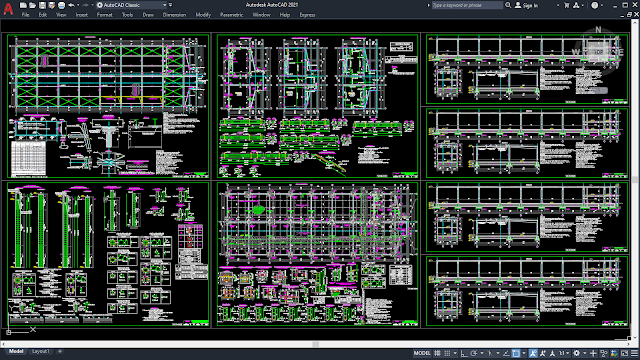Open the Express menu

(x=307, y=15)
